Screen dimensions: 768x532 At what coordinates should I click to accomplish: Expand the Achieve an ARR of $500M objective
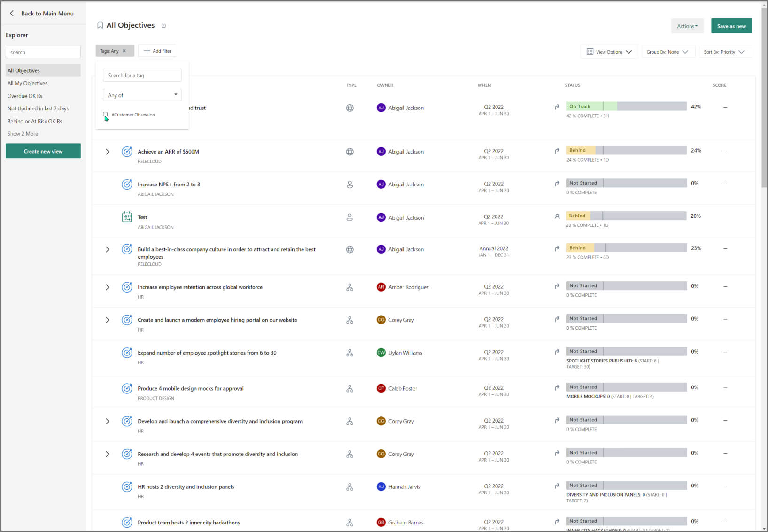[107, 152]
